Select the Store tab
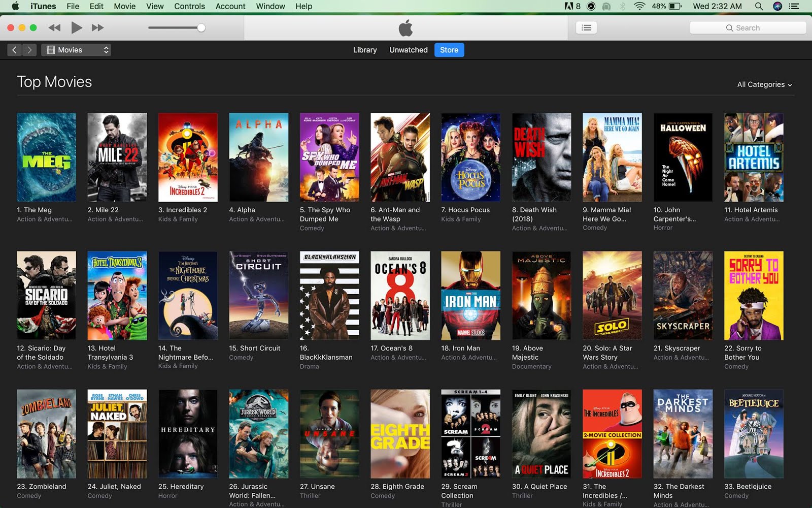Viewport: 812px width, 508px height. (x=449, y=50)
